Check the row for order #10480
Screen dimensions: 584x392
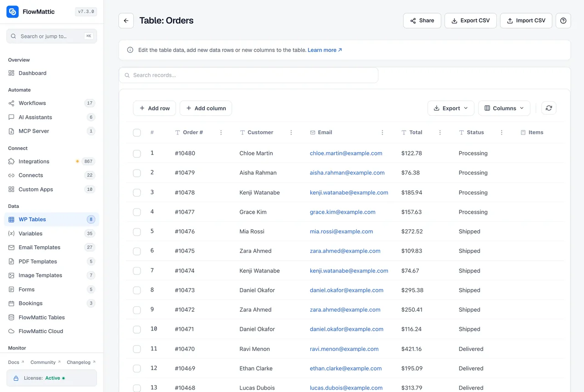coord(137,154)
